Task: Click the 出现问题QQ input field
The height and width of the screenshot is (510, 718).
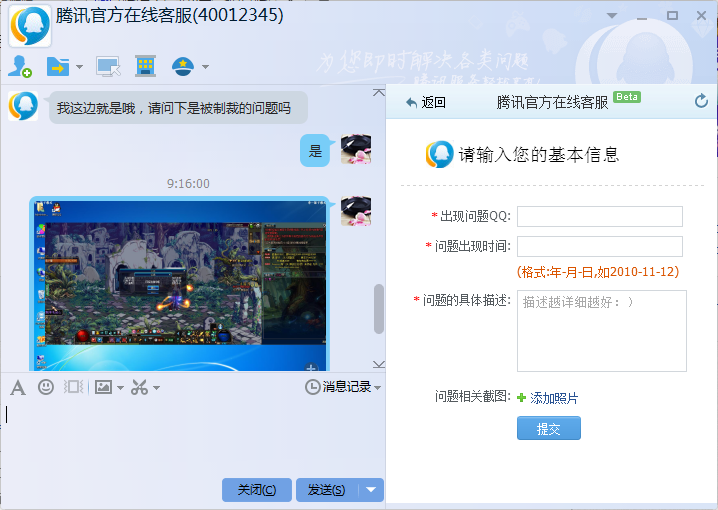Action: 599,216
